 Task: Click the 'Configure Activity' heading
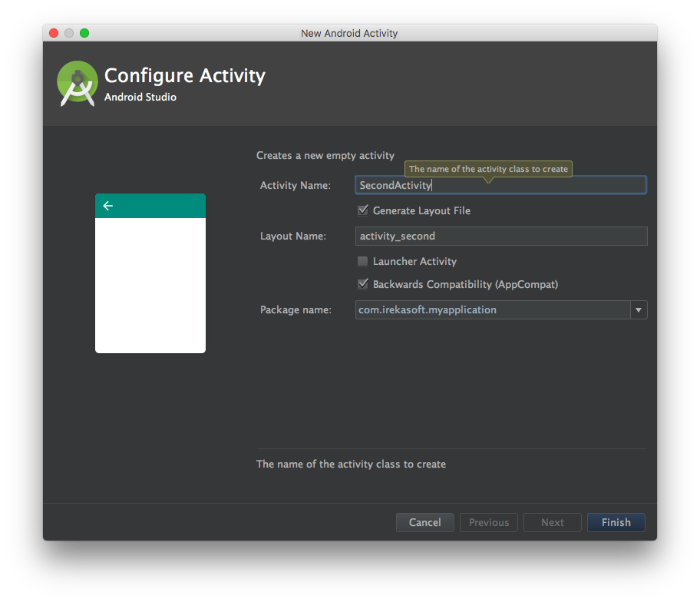tap(185, 76)
